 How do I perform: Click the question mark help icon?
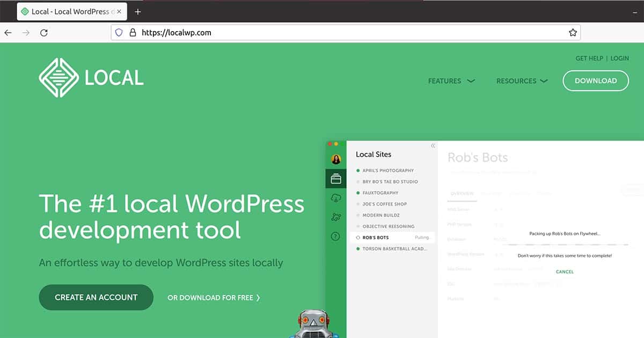click(336, 236)
